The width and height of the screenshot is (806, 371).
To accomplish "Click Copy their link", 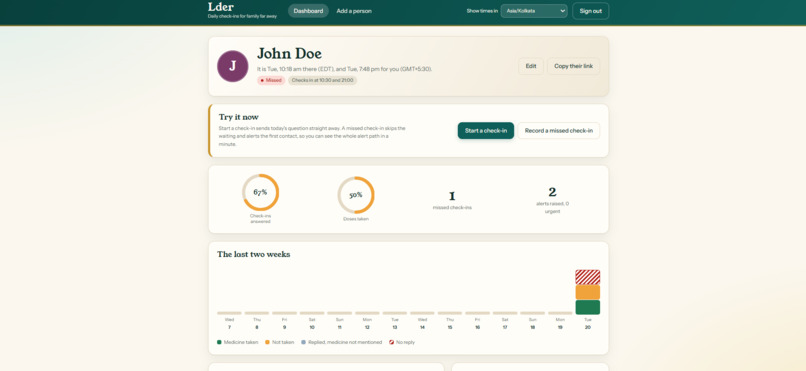I will (573, 66).
